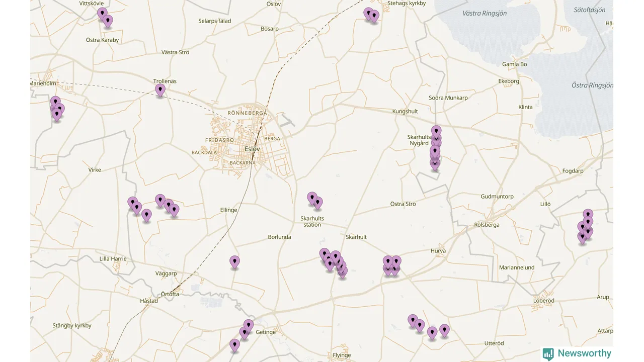
Task: Select the Fridasro label
Action: (x=219, y=140)
